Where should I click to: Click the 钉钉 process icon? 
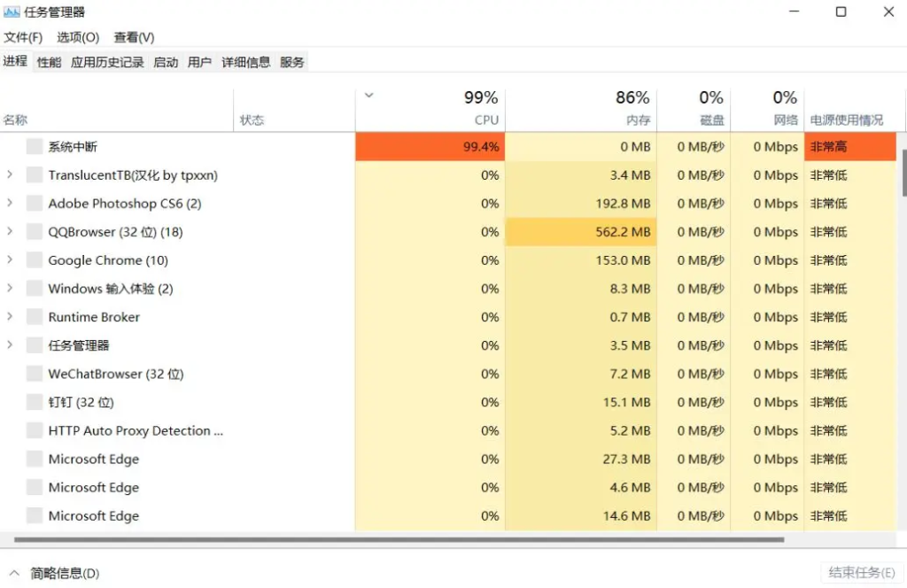click(x=35, y=402)
